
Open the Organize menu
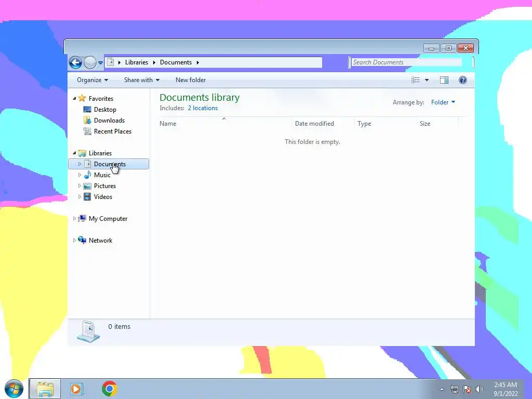tap(92, 80)
